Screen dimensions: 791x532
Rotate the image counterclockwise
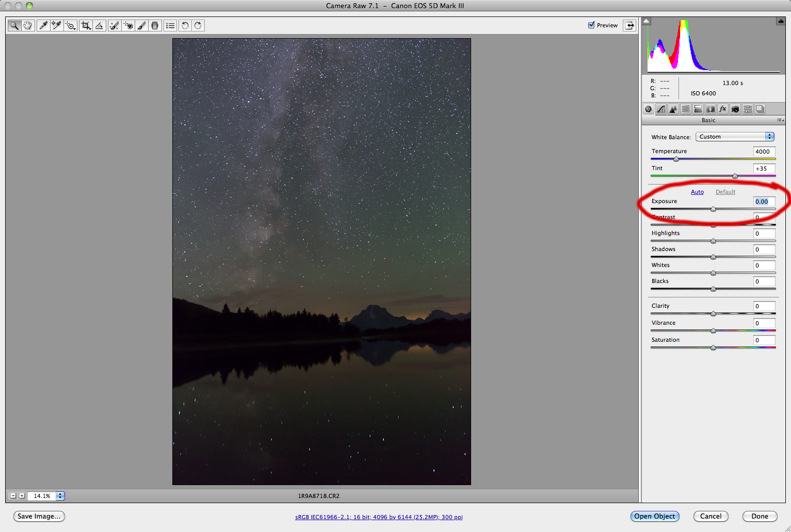[185, 25]
